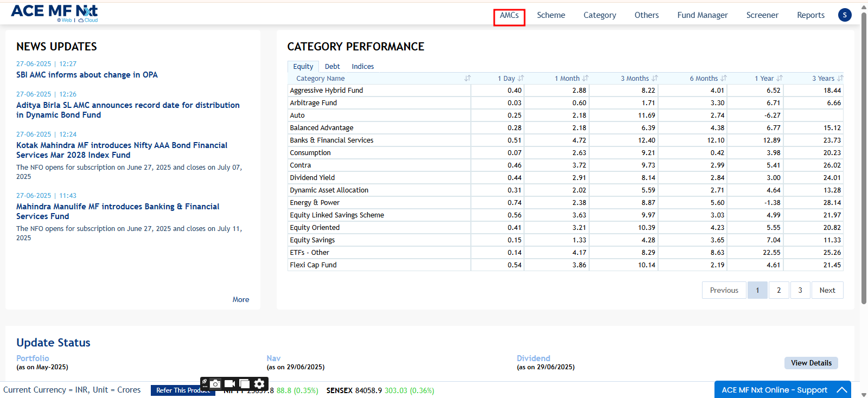This screenshot has height=398, width=868.
Task: Switch to the Debt tab
Action: click(332, 67)
